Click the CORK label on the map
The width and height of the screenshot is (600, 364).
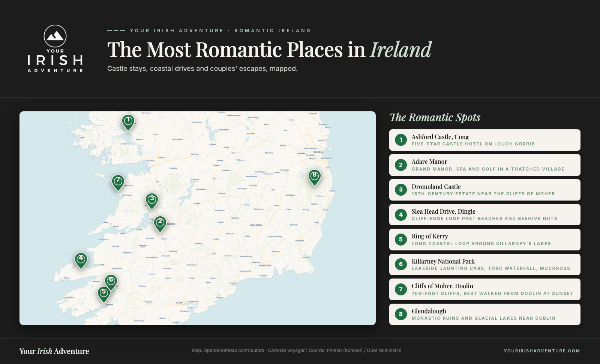click(x=179, y=303)
